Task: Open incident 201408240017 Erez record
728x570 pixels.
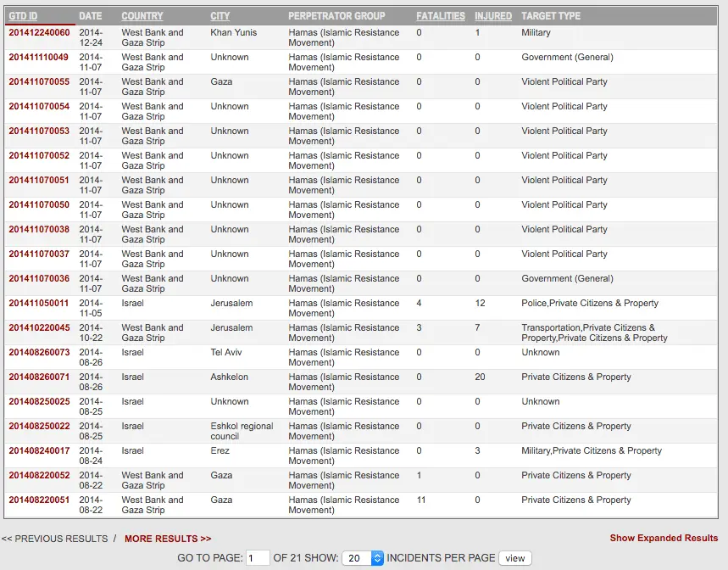Action: (x=39, y=451)
